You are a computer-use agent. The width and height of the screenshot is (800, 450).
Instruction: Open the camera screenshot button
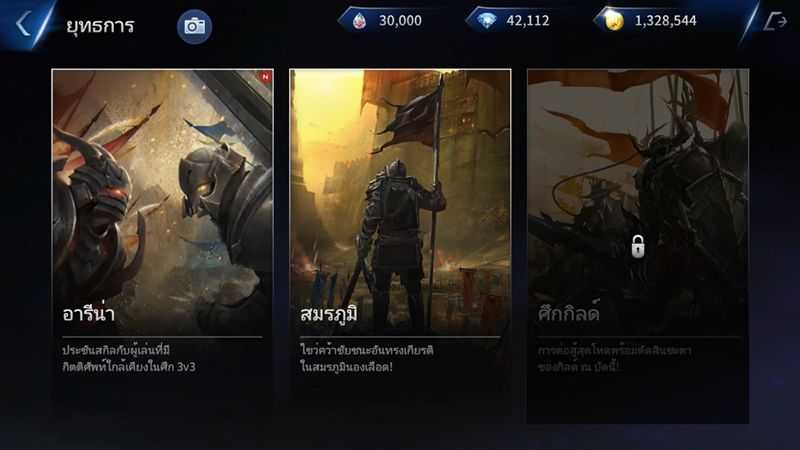tap(194, 27)
